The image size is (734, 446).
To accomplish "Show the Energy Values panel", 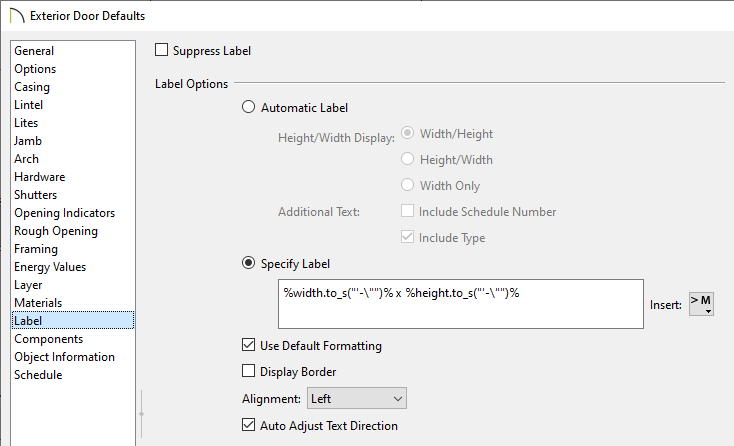I will tap(50, 267).
